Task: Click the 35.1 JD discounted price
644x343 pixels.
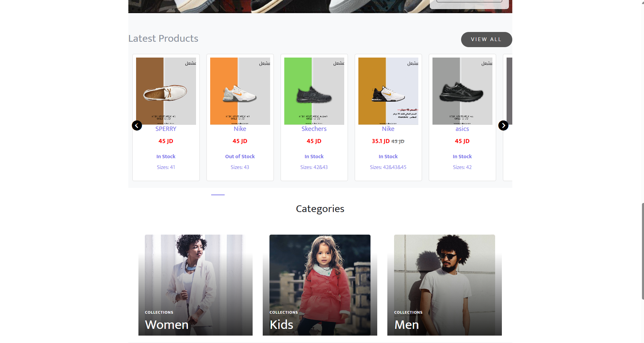Action: pos(381,141)
